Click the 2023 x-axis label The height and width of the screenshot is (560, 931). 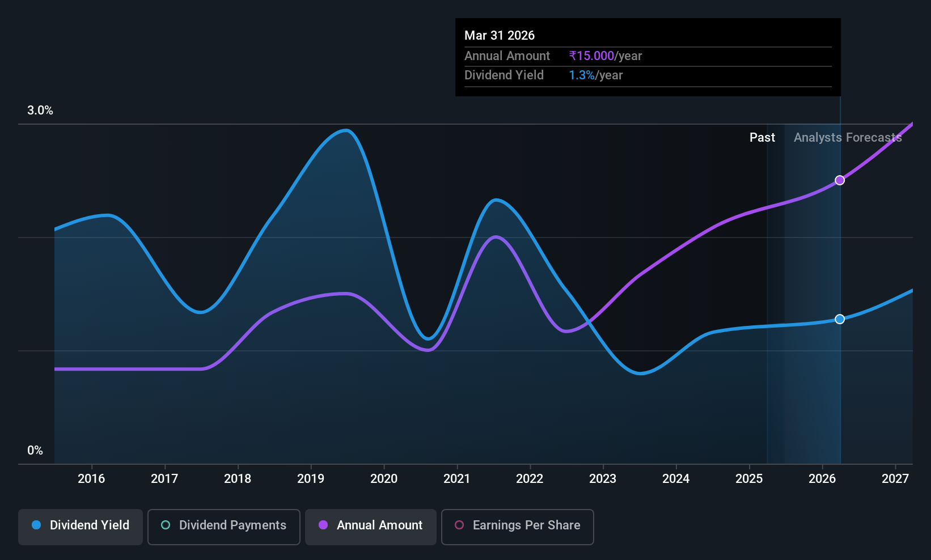pos(603,478)
